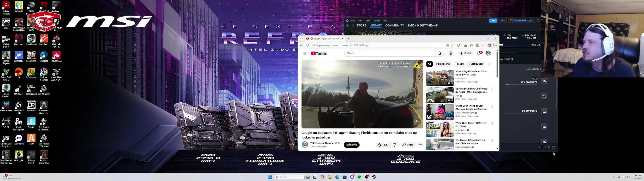Screen dimensions: 644x181
Task: Expand Steam account smokinoutthe448 dropdown
Action: pyautogui.click(x=521, y=21)
